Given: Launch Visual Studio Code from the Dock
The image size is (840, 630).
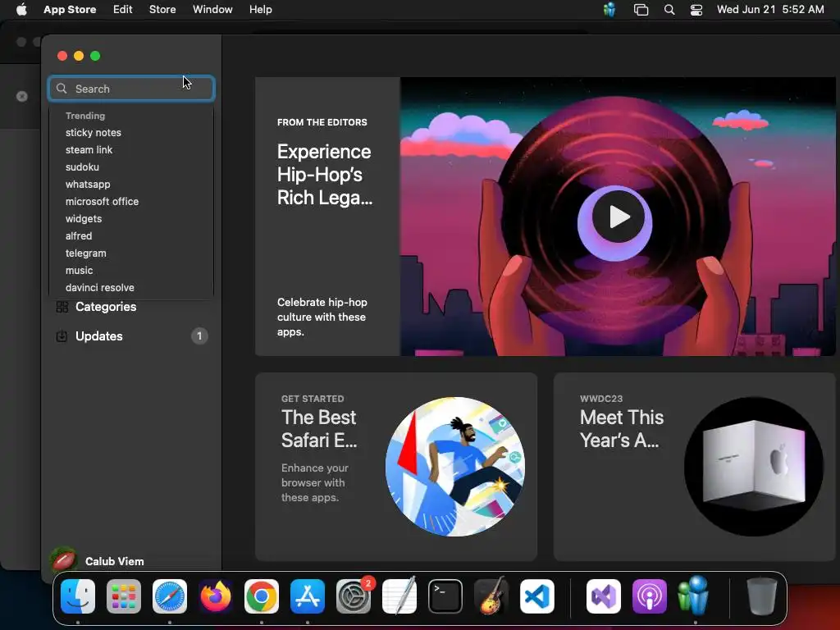Looking at the screenshot, I should tap(537, 596).
